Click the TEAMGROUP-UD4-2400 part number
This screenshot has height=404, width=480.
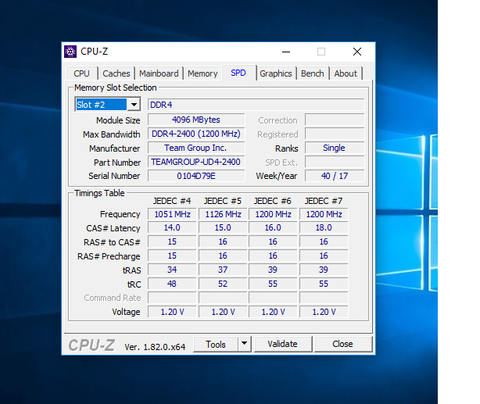[196, 162]
